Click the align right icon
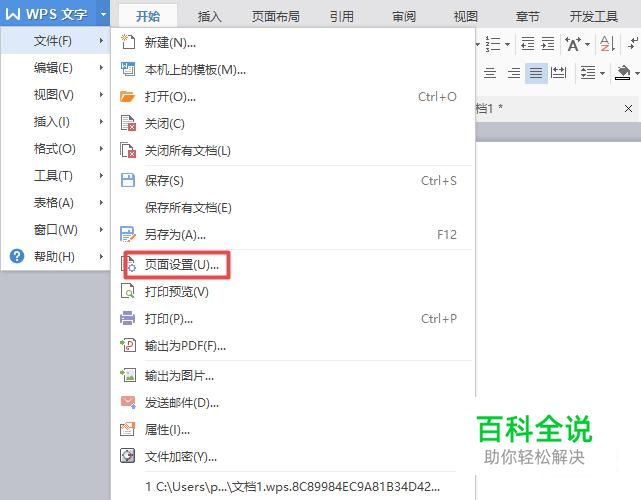Screen dimensions: 641x500 pos(513,73)
